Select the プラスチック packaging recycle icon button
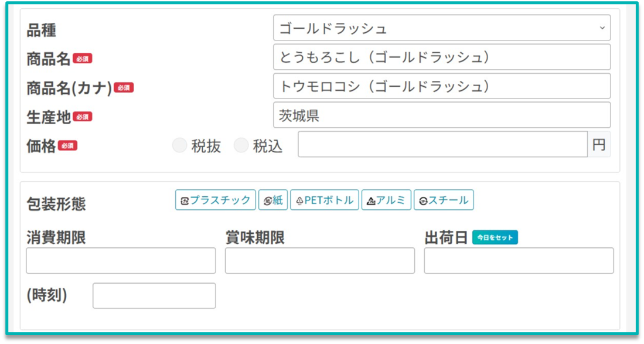 click(215, 200)
